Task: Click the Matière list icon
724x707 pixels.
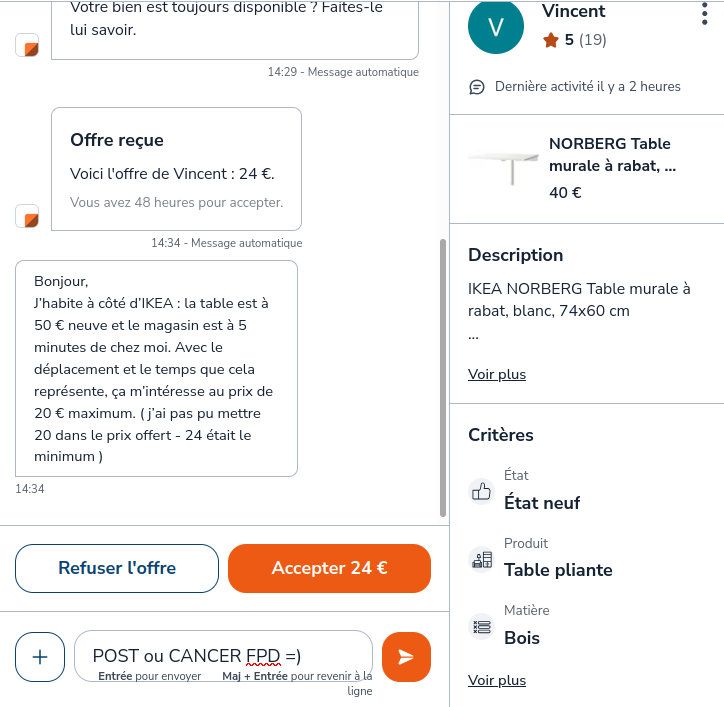Action: click(x=481, y=627)
